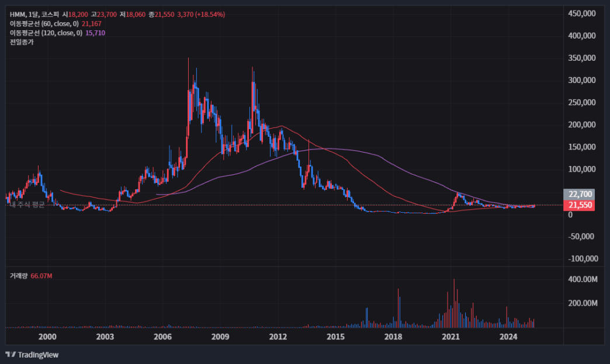Click the red 21,550 current price label
Image resolution: width=610 pixels, height=364 pixels.
click(x=579, y=205)
